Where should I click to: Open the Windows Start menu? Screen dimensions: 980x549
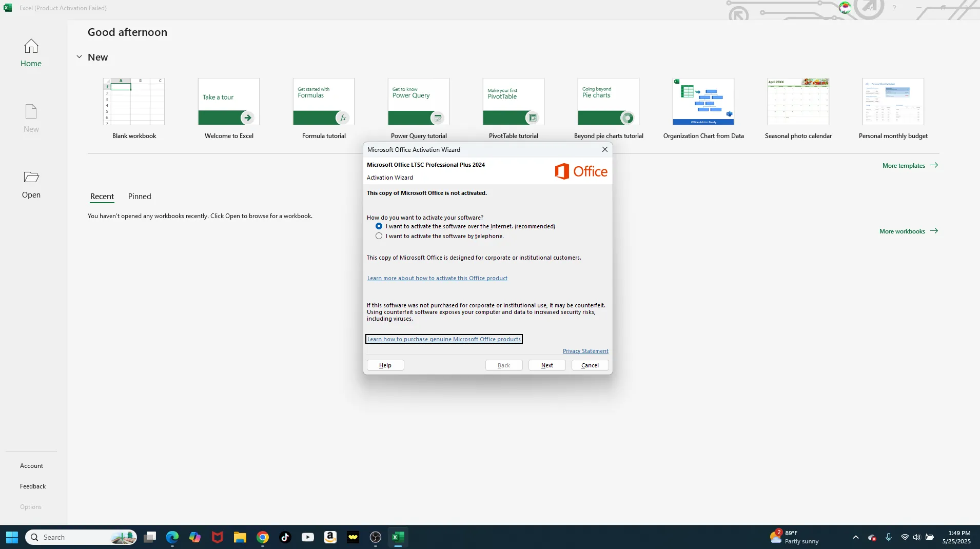pyautogui.click(x=12, y=537)
